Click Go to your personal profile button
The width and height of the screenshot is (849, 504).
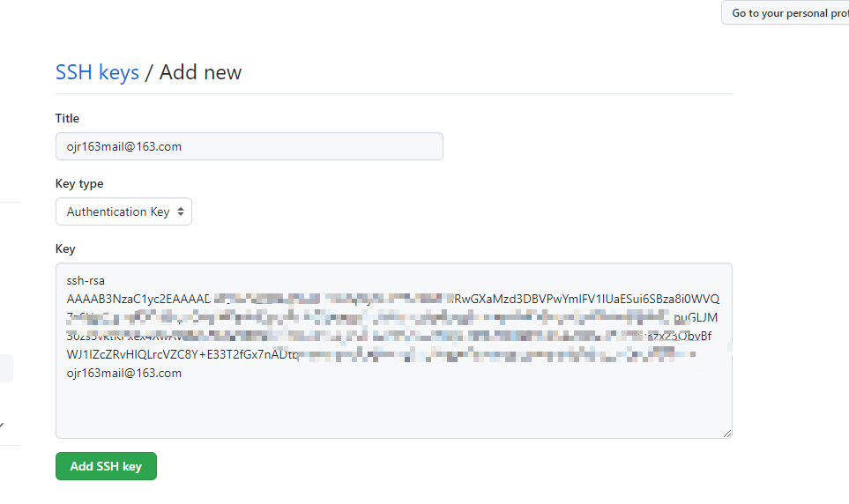tap(786, 12)
